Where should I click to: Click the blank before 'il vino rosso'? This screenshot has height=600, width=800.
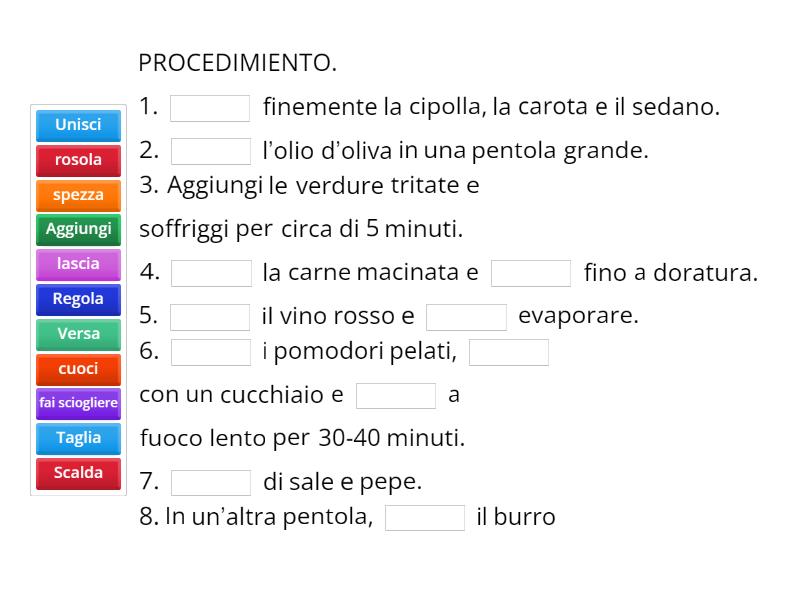210,317
